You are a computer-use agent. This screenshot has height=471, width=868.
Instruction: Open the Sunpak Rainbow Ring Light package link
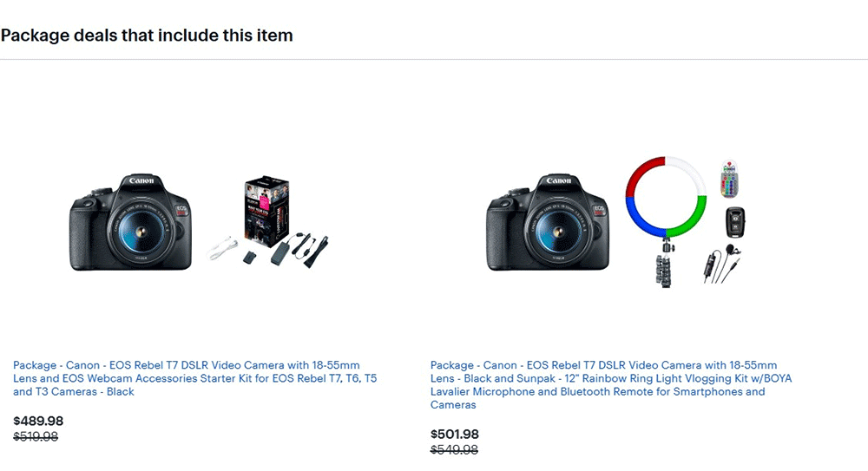[x=611, y=384]
